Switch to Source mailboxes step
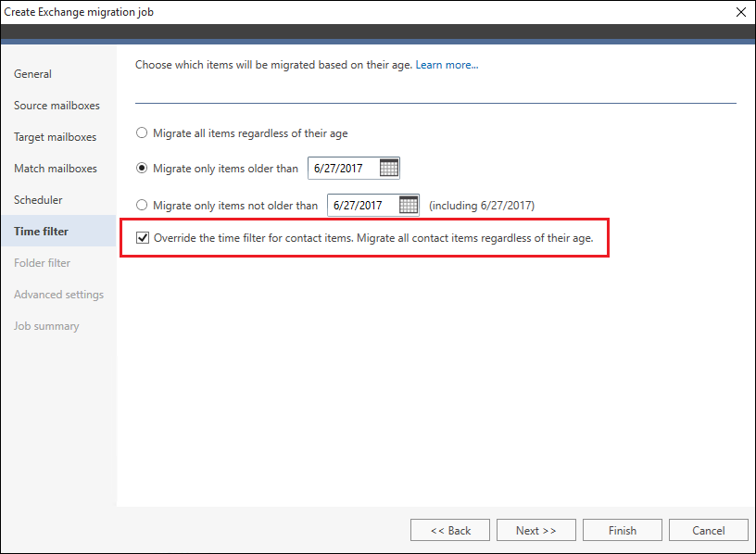Image resolution: width=756 pixels, height=554 pixels. pyautogui.click(x=58, y=105)
